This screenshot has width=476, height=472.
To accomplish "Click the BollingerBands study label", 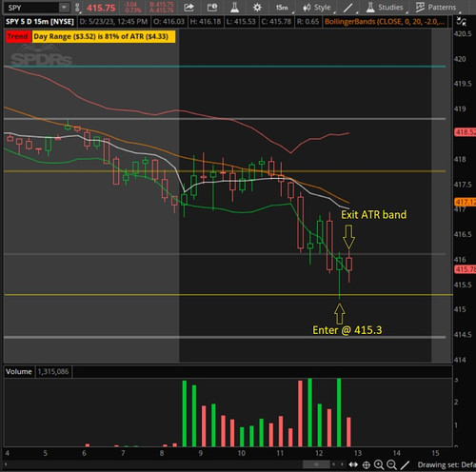I will [x=385, y=22].
